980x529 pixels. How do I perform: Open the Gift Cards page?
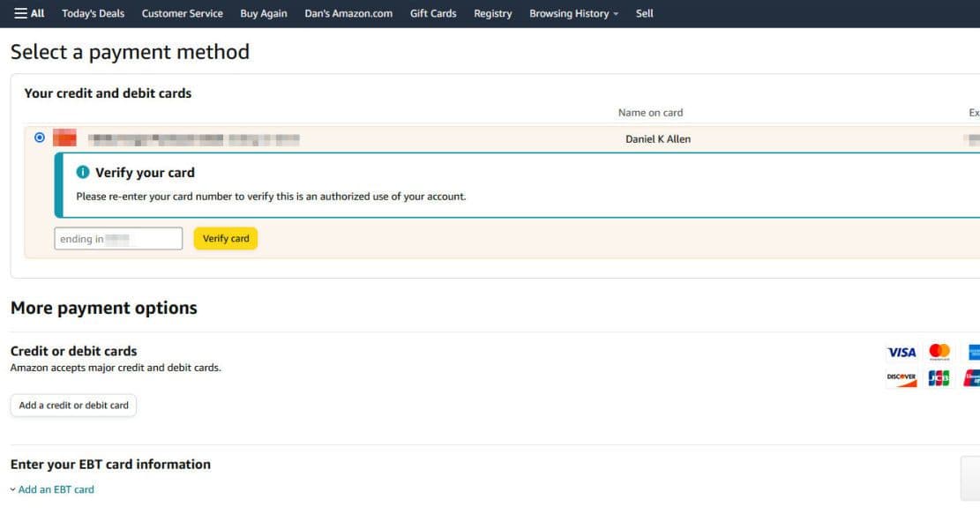pyautogui.click(x=432, y=12)
